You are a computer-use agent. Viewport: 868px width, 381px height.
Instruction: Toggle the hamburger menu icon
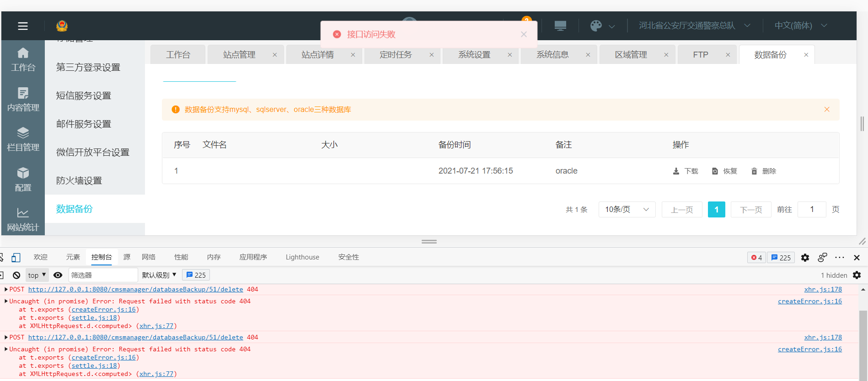click(x=23, y=26)
